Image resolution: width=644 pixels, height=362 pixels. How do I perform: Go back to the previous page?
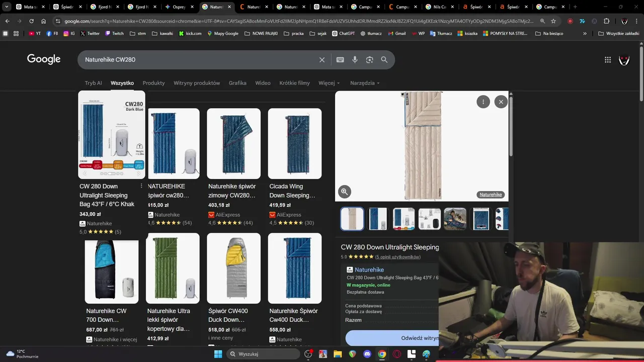click(7, 21)
